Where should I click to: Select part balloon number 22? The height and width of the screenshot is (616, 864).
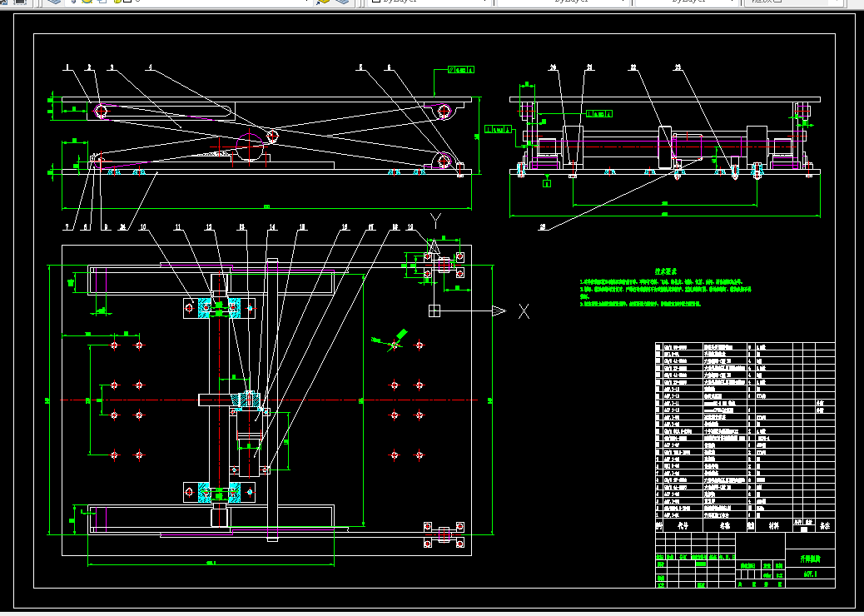pyautogui.click(x=633, y=67)
